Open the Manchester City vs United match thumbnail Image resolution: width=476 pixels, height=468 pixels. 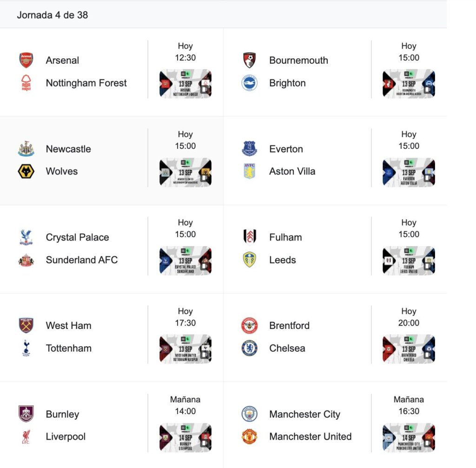tap(409, 437)
